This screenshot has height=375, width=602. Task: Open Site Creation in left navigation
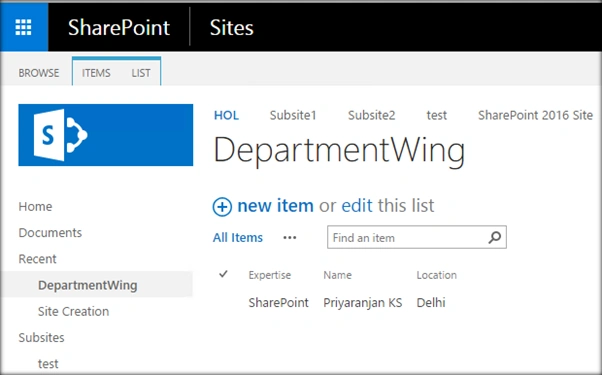[73, 311]
